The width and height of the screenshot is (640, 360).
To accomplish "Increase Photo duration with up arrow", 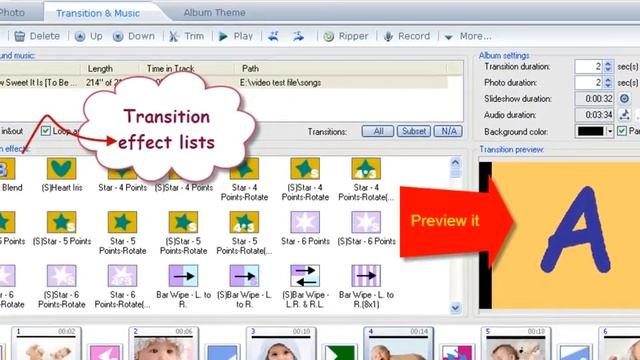I will (x=608, y=80).
